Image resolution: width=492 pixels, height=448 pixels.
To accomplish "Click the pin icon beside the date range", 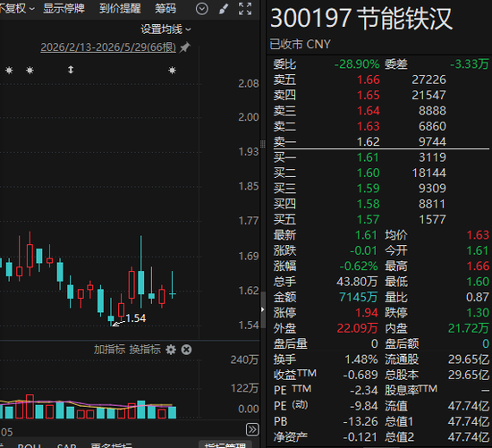I will (185, 47).
